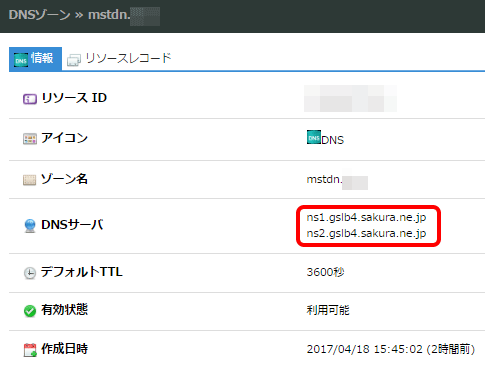Click the clock icon for デフォルトTTL

click(x=30, y=273)
